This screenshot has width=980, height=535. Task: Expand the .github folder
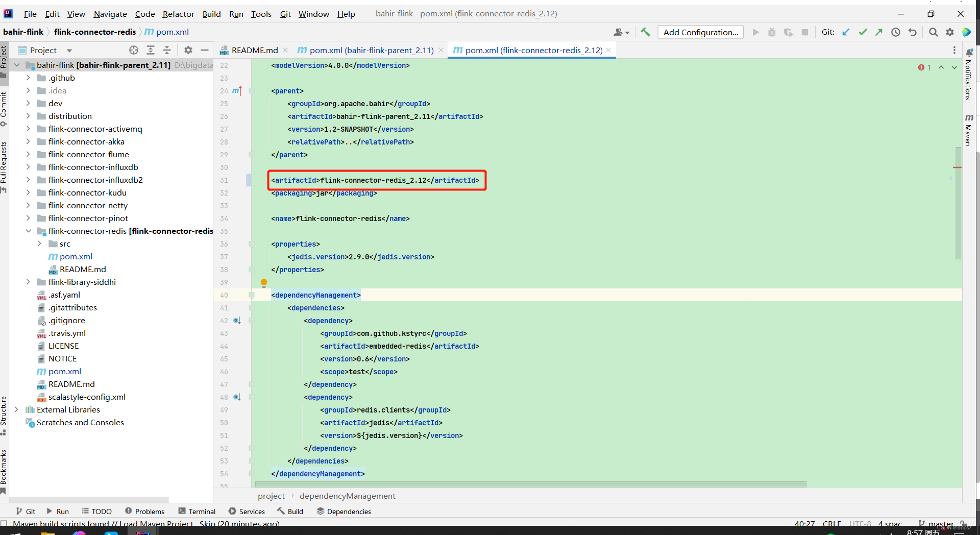click(28, 78)
